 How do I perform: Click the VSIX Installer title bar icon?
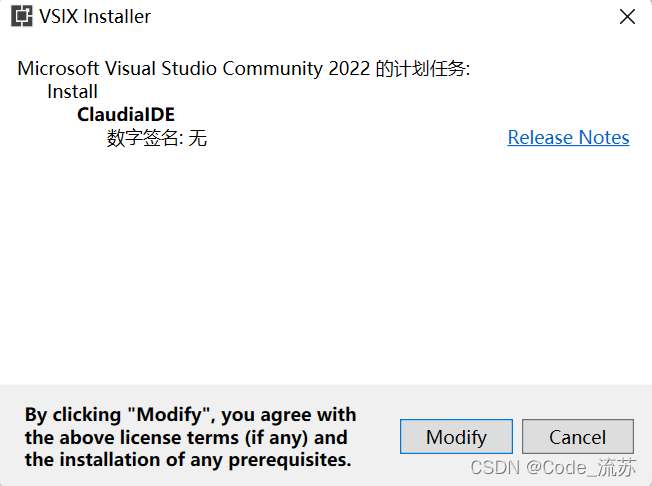(22, 17)
